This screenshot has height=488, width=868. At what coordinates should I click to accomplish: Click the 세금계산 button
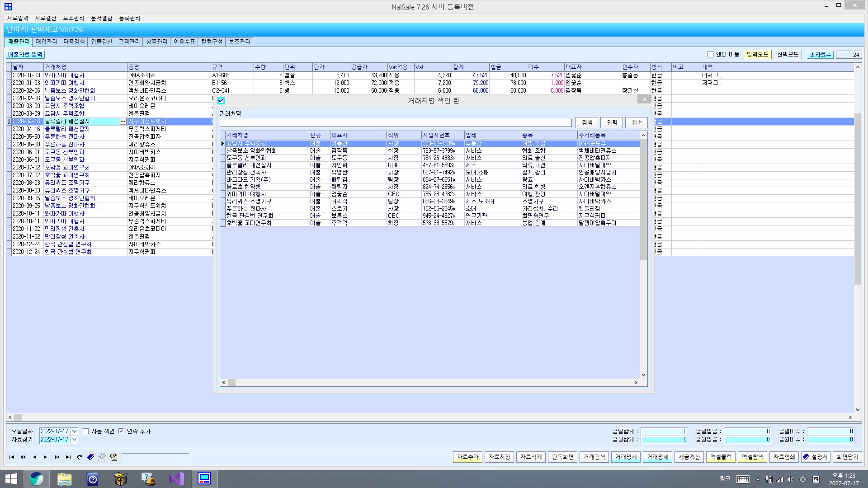689,457
